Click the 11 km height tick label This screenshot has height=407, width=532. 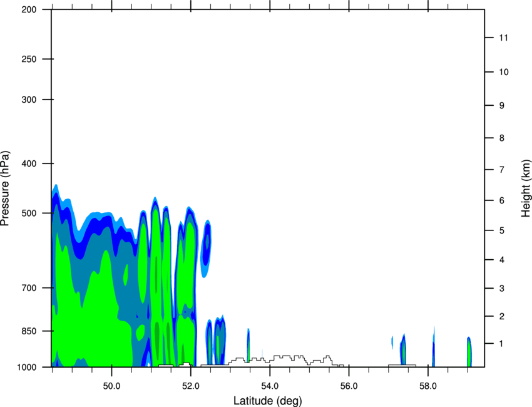coord(503,38)
